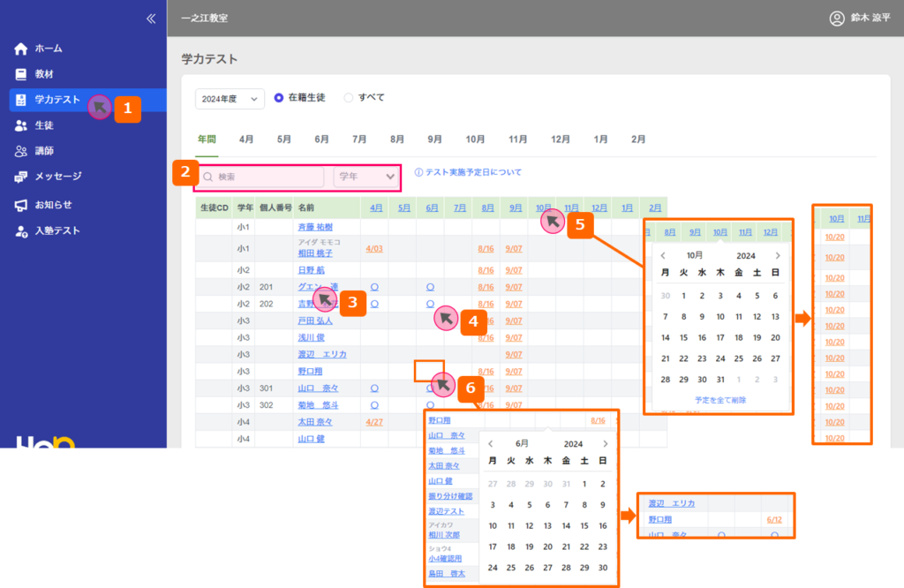Select the すべて radio button

pos(348,98)
